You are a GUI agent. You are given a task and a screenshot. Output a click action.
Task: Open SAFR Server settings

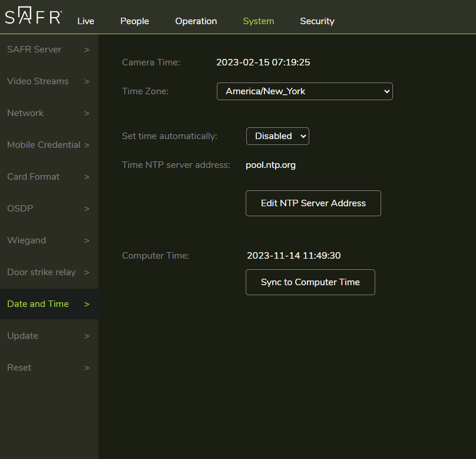coord(34,49)
